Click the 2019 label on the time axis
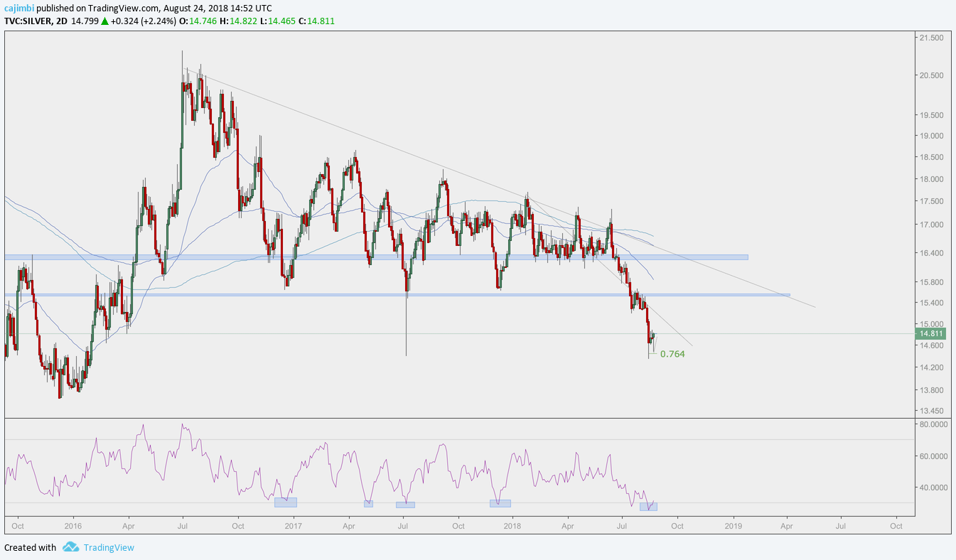Viewport: 956px width, 560px height. pyautogui.click(x=734, y=527)
